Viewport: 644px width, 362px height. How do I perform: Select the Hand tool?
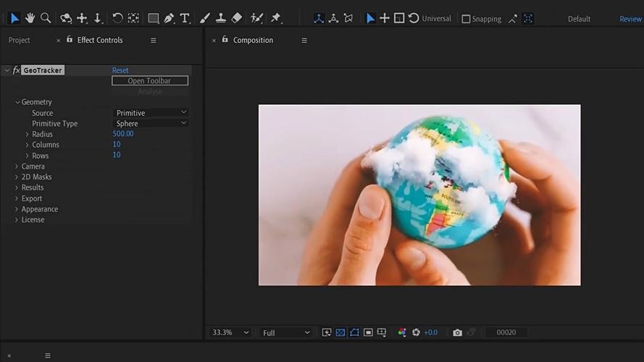30,18
